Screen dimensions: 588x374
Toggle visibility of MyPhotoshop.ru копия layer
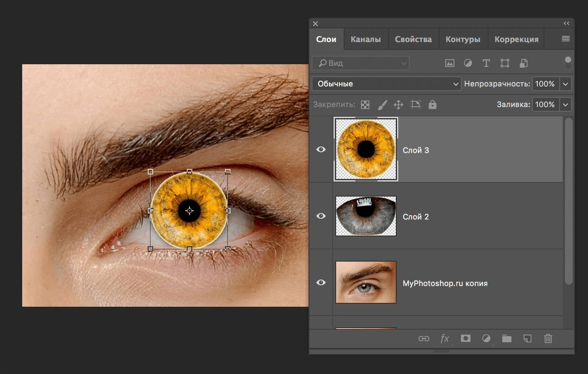[321, 282]
